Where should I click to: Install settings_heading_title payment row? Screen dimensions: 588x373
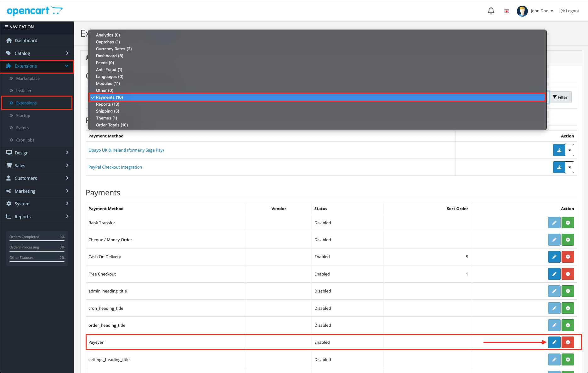(x=568, y=359)
